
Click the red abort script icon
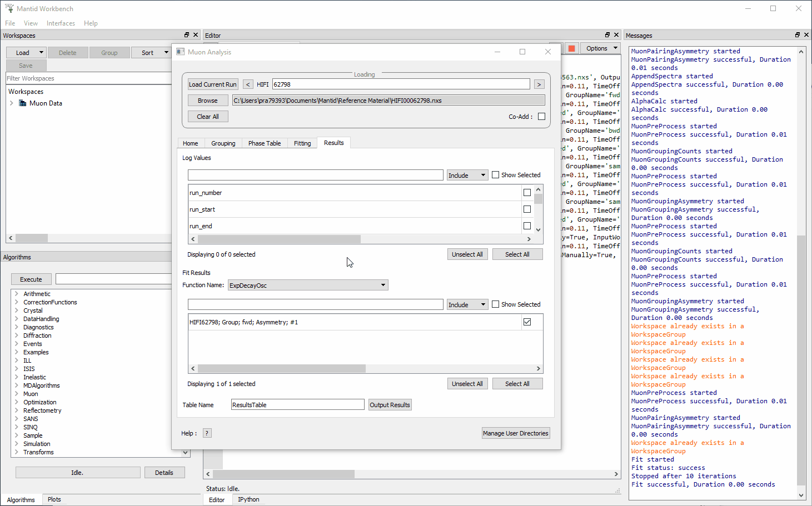point(571,48)
